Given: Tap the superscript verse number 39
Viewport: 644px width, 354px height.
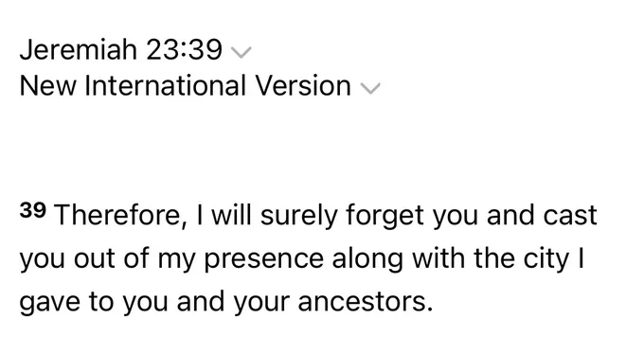Looking at the screenshot, I should click(33, 210).
